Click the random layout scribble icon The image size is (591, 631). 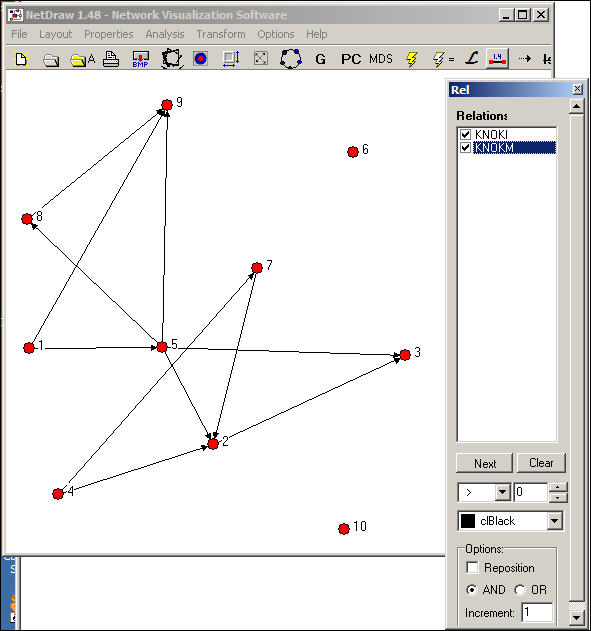[172, 59]
